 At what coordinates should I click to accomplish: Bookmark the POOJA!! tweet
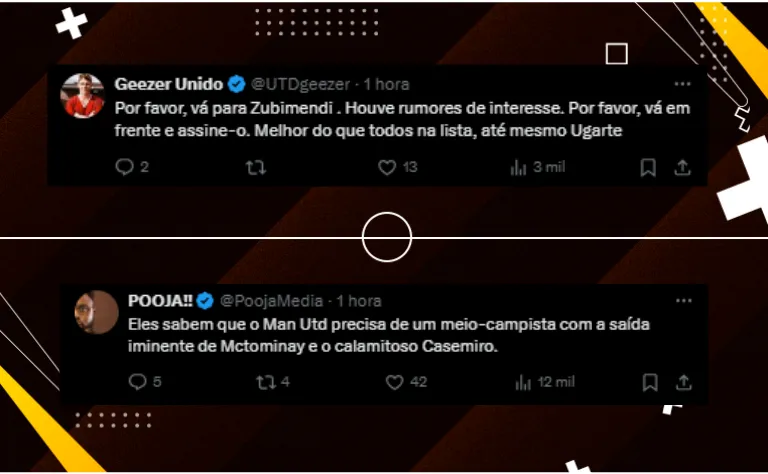tap(650, 382)
